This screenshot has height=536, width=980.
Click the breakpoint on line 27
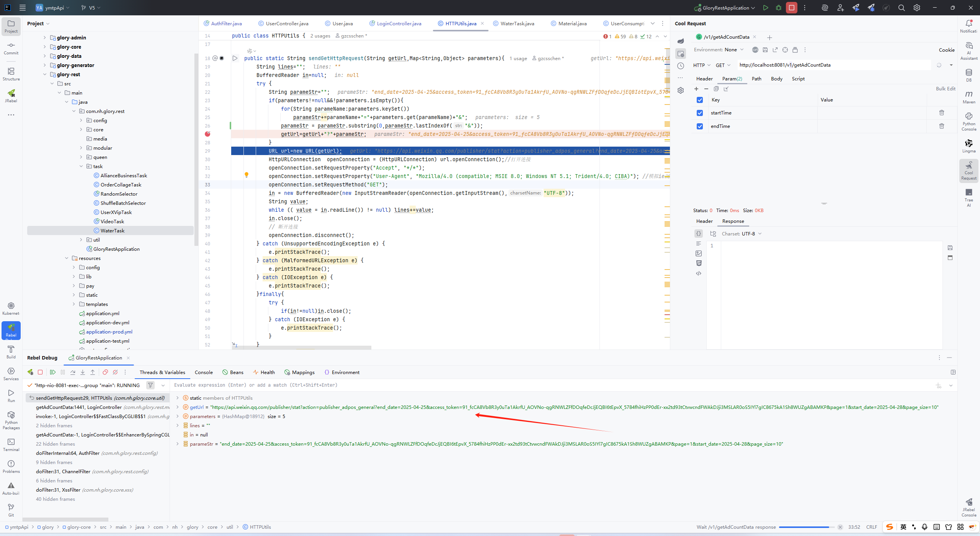pos(207,134)
